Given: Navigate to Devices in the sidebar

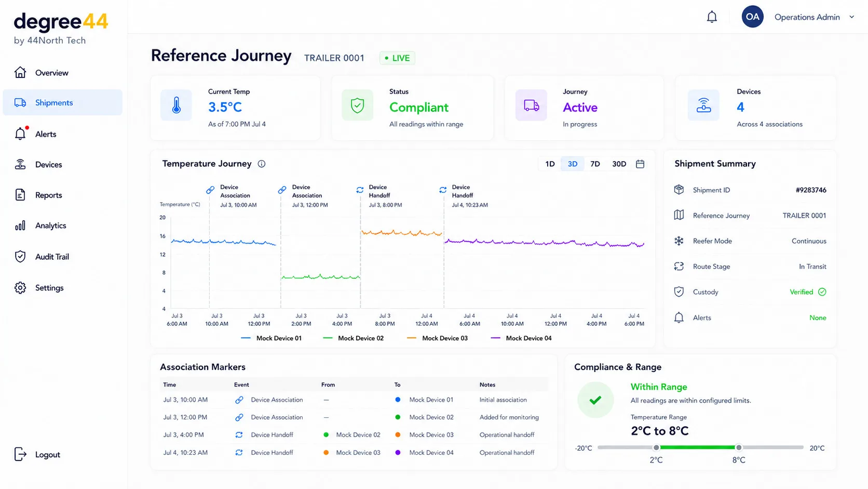Looking at the screenshot, I should (x=63, y=165).
